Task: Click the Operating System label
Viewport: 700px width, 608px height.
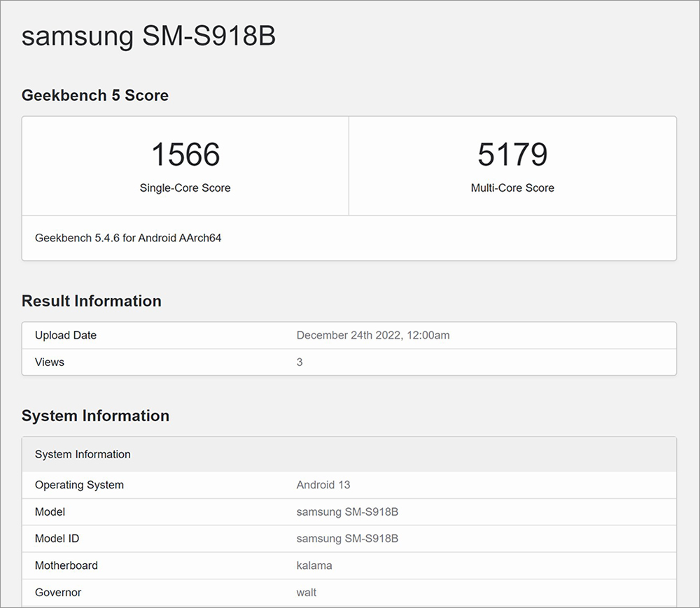Action: pos(80,485)
